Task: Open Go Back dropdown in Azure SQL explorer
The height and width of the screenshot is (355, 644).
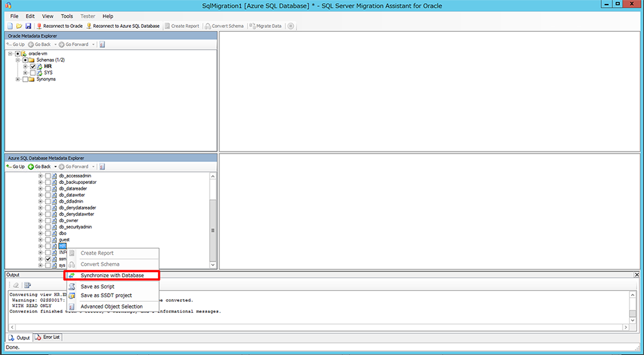Action: click(x=55, y=167)
